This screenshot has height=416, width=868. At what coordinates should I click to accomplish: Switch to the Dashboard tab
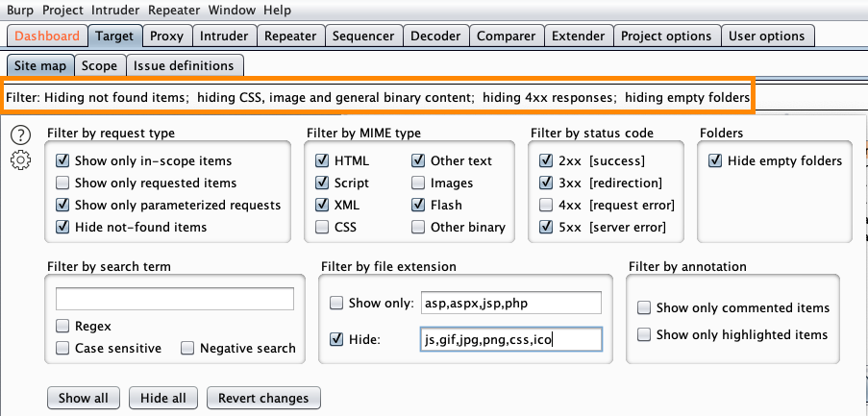tap(47, 37)
